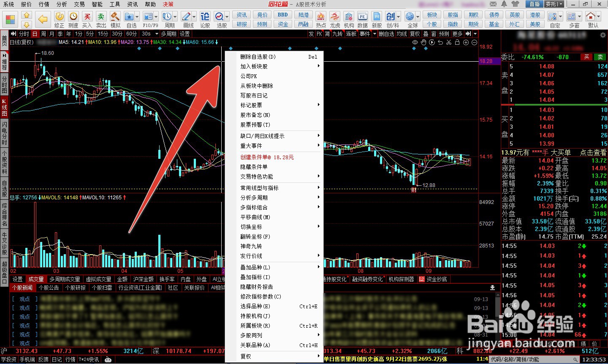The width and height of the screenshot is (608, 364).
Task: Open the 机构 institutions icon
Action: pos(349,16)
